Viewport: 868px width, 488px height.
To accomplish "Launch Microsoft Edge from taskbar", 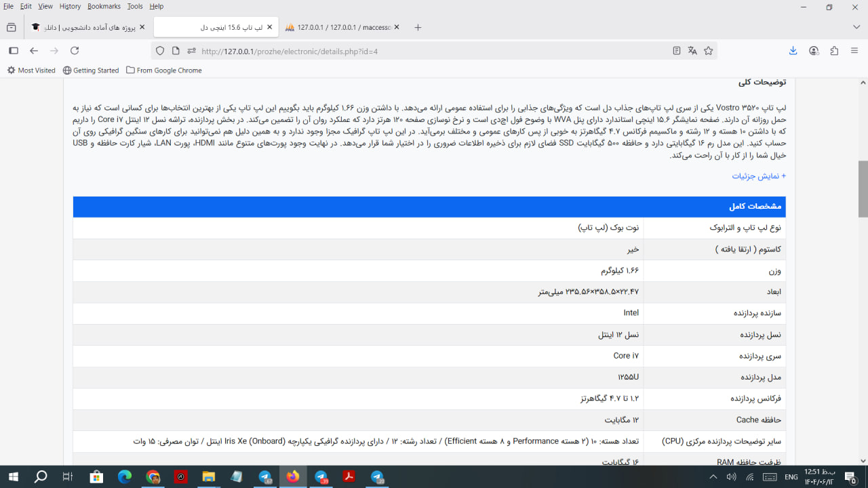I will [124, 476].
